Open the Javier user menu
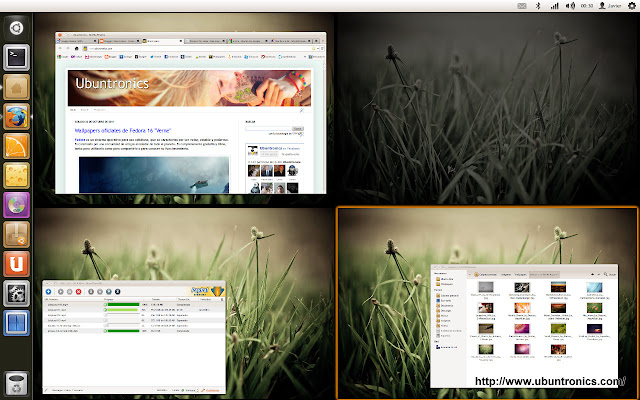The width and height of the screenshot is (640, 400). [x=610, y=6]
